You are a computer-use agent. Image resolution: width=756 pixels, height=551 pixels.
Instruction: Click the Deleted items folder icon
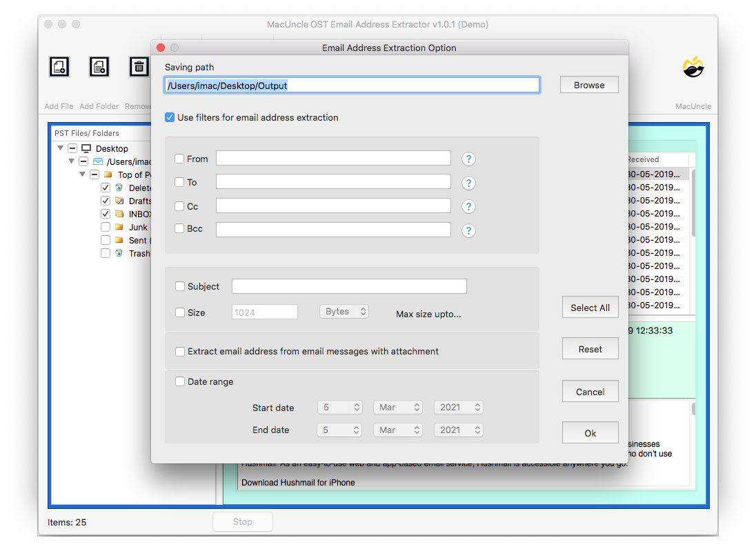click(x=119, y=188)
